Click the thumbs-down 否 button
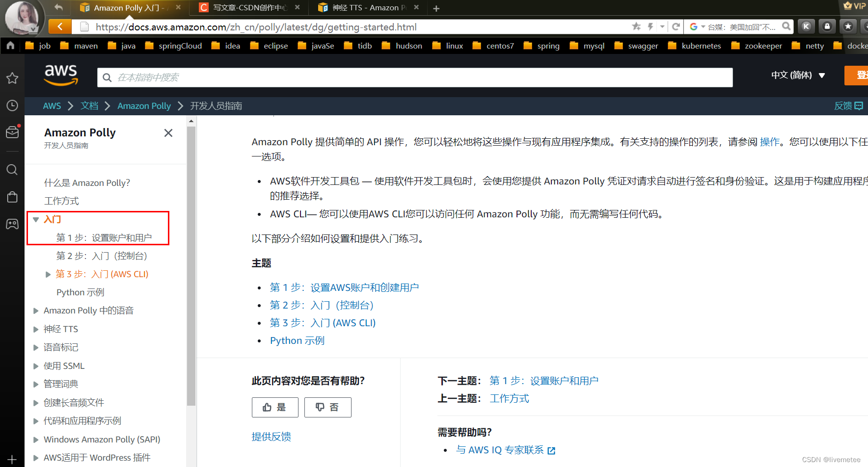Viewport: 868px width, 467px height. pos(328,407)
